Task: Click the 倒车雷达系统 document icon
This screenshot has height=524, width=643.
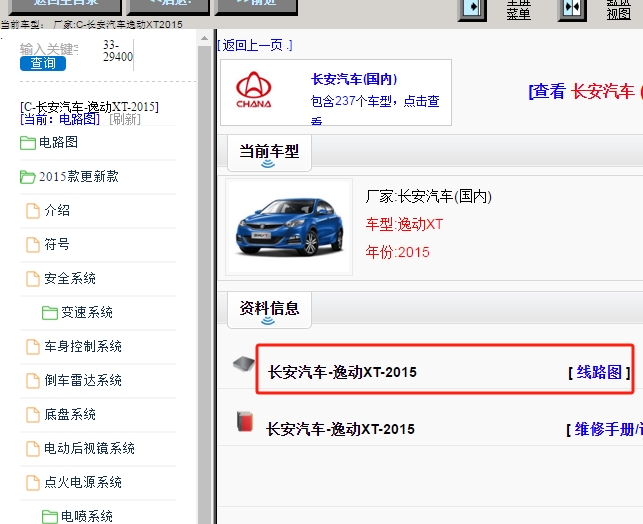Action: pos(33,381)
